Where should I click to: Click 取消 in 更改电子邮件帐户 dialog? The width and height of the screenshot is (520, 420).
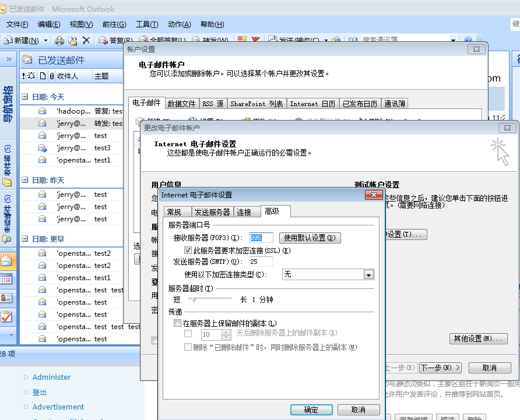[490, 368]
